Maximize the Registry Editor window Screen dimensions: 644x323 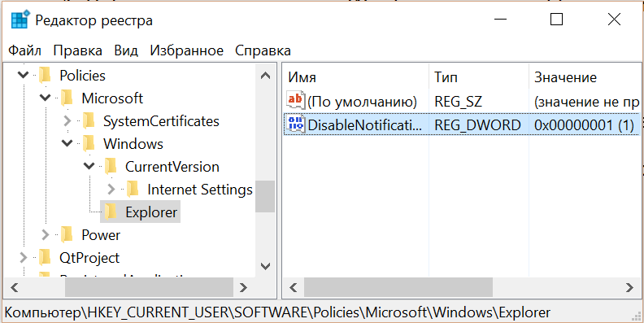pyautogui.click(x=556, y=20)
